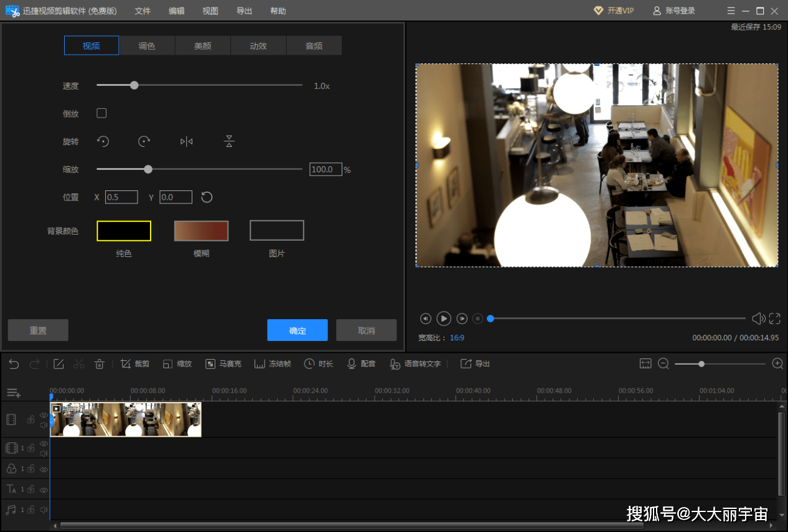Open the Duration (时长) tool

coord(318,363)
